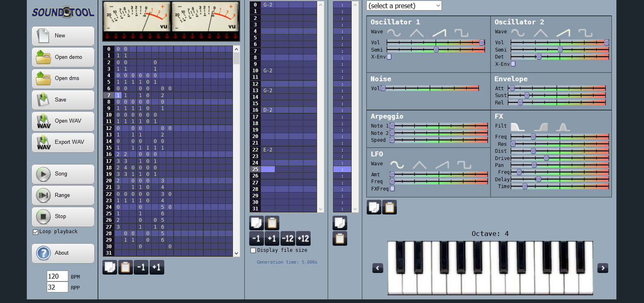
Task: Copy the effects column selection
Action: [340, 223]
